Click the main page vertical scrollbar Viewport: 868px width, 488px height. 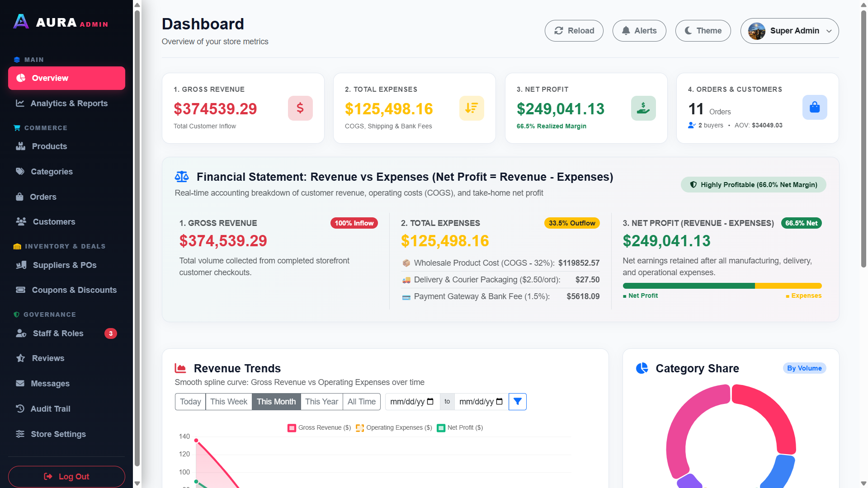863,140
